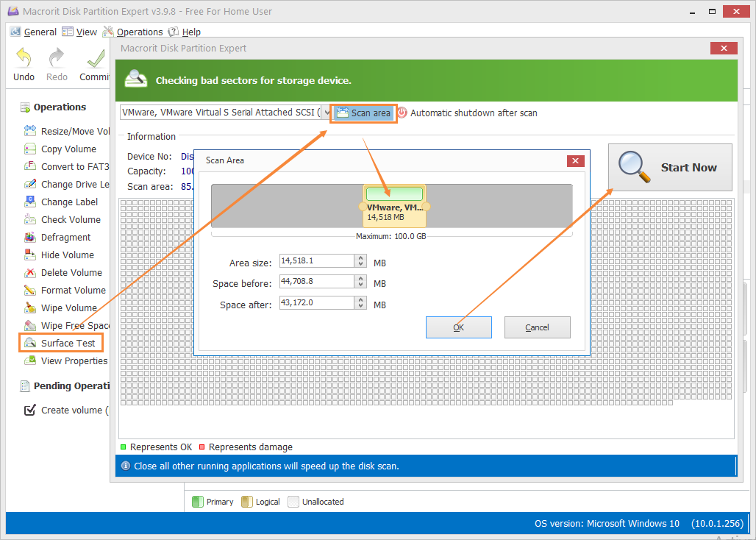Click the Space after input field
This screenshot has width=756, height=540.
(x=318, y=303)
